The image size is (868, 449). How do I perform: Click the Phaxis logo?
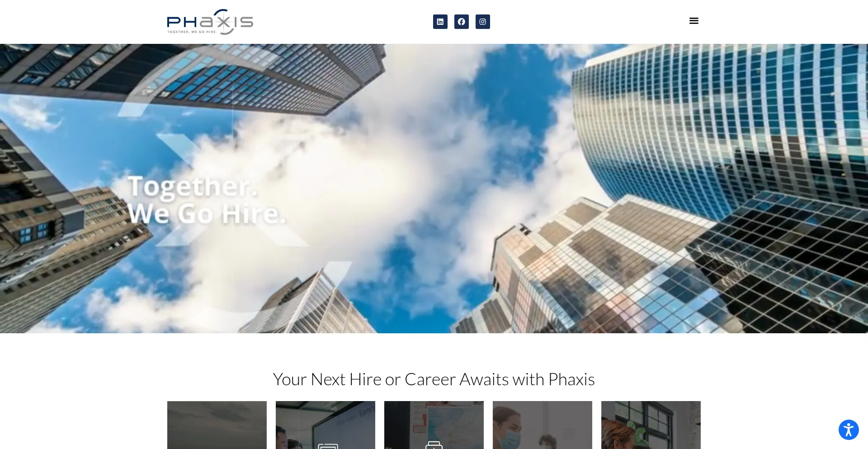[210, 22]
